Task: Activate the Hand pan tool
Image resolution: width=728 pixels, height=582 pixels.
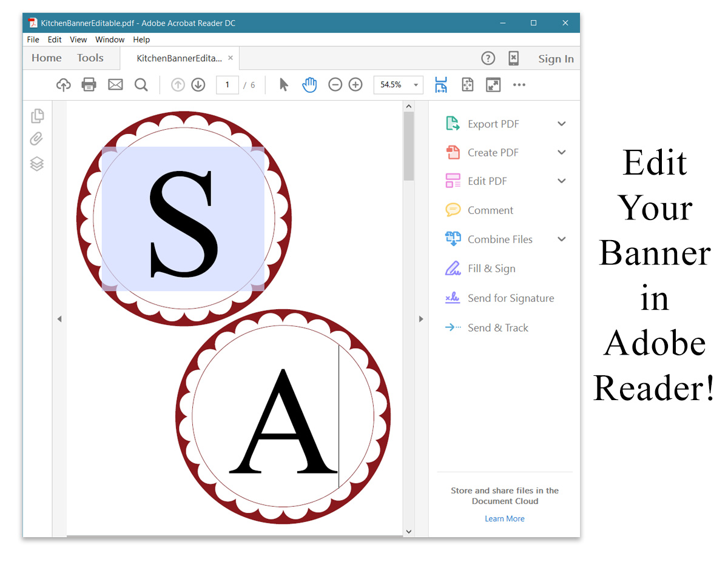Action: point(309,85)
